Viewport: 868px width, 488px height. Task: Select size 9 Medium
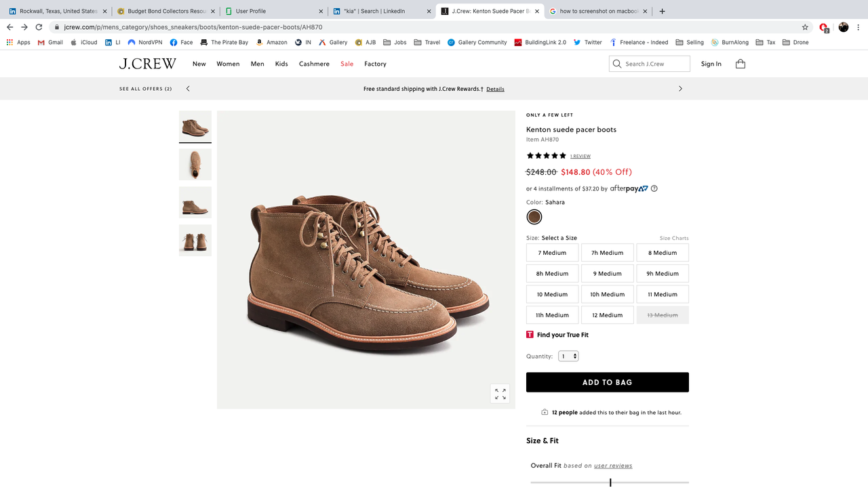tap(607, 274)
